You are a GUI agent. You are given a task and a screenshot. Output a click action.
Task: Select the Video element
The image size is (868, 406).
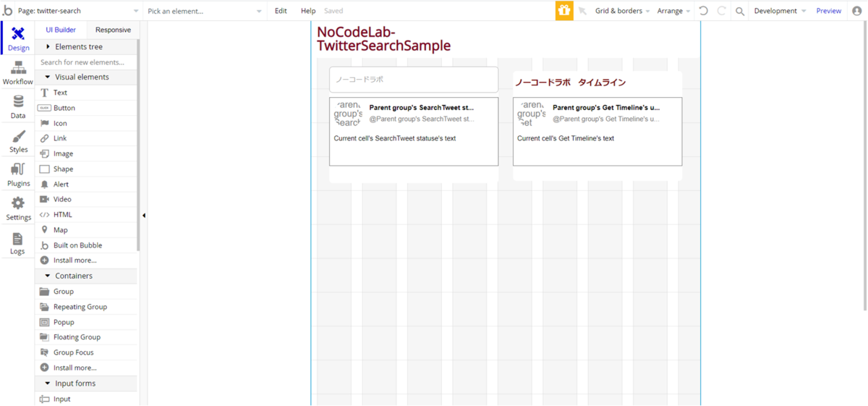coord(85,199)
